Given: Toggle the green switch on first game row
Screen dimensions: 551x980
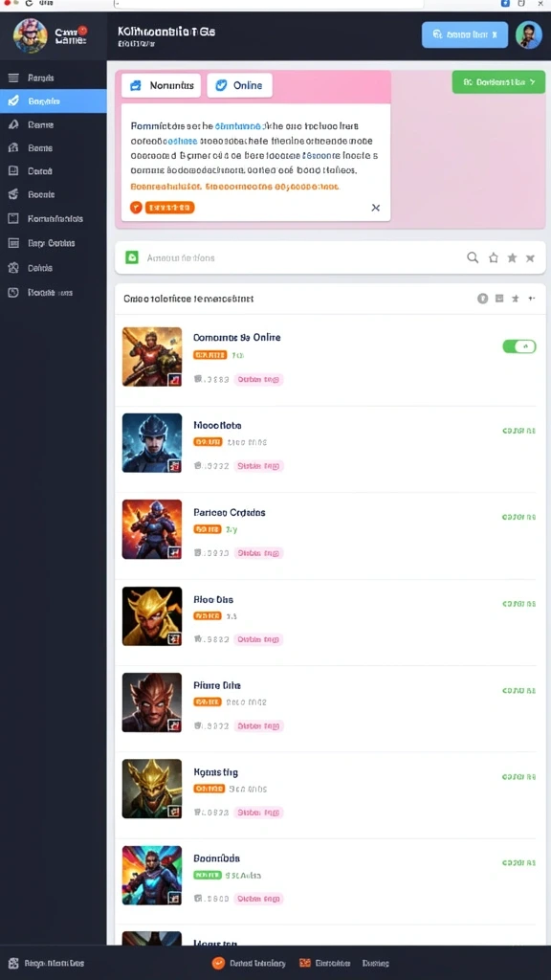Looking at the screenshot, I should click(x=519, y=346).
